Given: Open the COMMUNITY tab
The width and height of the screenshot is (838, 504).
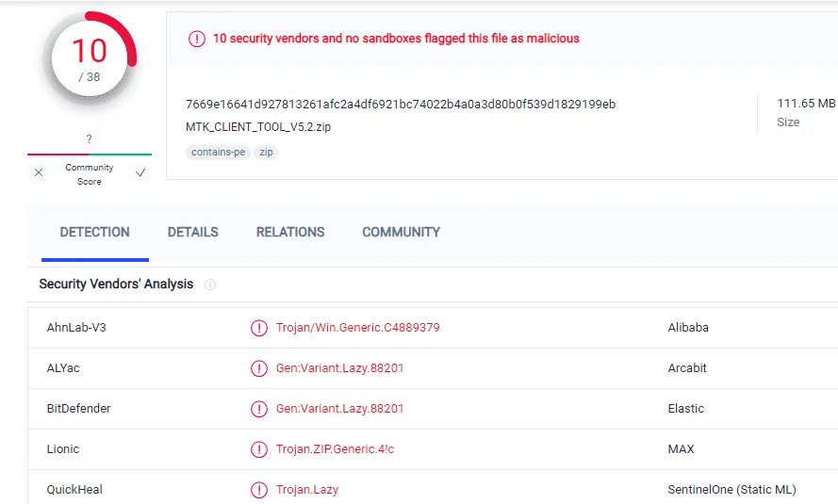Looking at the screenshot, I should (402, 233).
